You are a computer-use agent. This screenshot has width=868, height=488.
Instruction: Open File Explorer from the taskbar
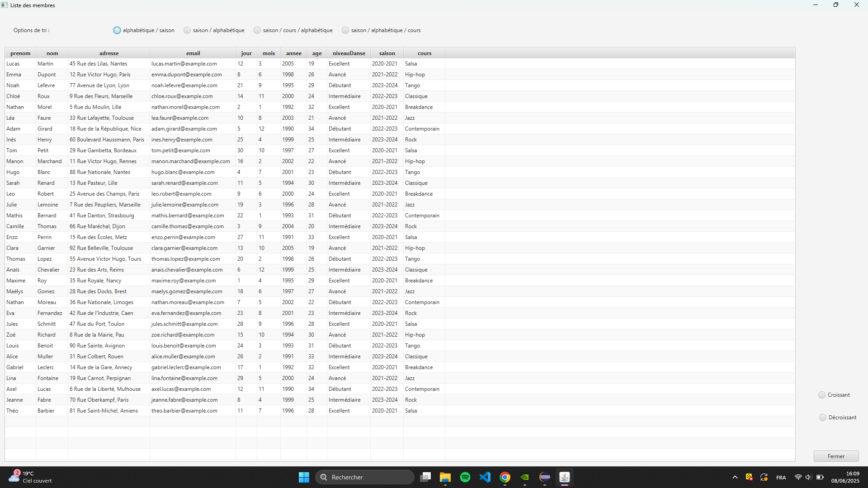[445, 477]
